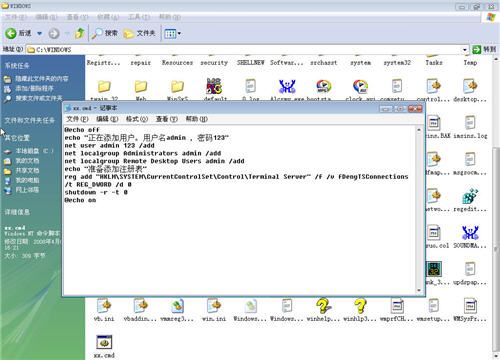Select the default media file icon
Viewport: 500px width, 360px height.
point(214,86)
